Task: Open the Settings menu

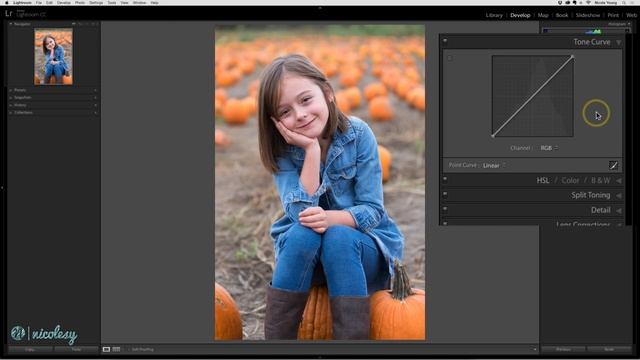Action: 96,2
